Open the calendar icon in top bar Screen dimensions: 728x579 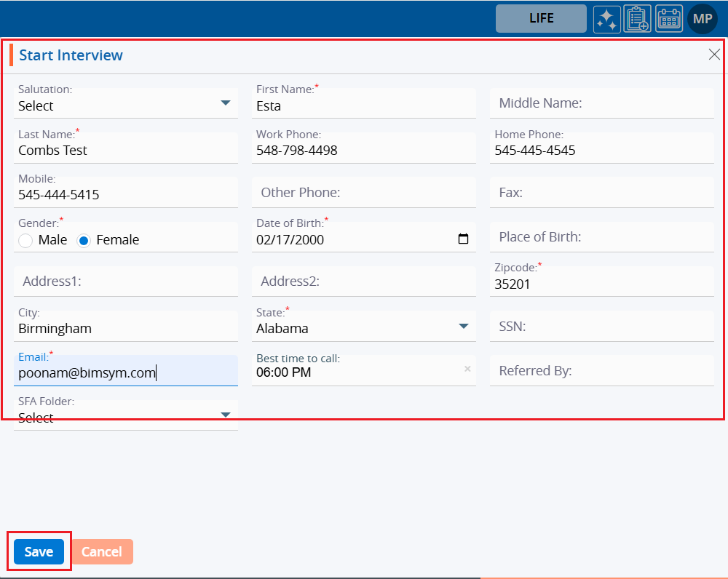pos(668,19)
